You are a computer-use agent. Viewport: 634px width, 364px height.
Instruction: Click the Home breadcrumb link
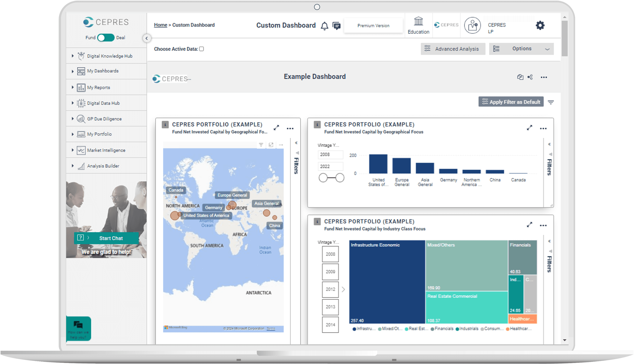click(x=160, y=25)
